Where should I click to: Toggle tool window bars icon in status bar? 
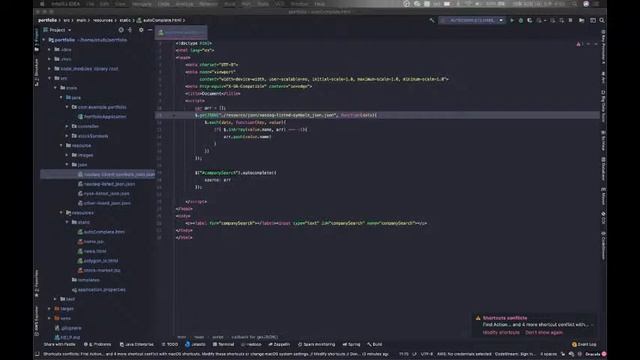pos(37,354)
